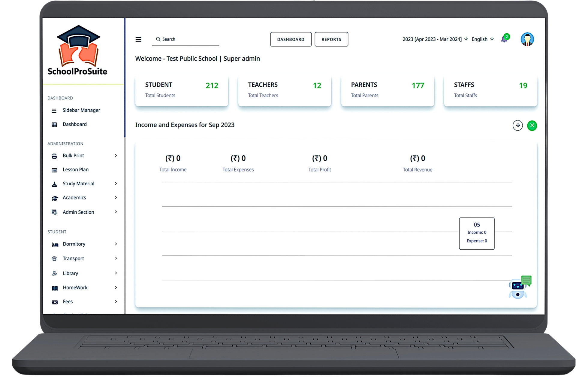The height and width of the screenshot is (377, 588).
Task: Click the Bulk Print printer icon
Action: pyautogui.click(x=54, y=156)
